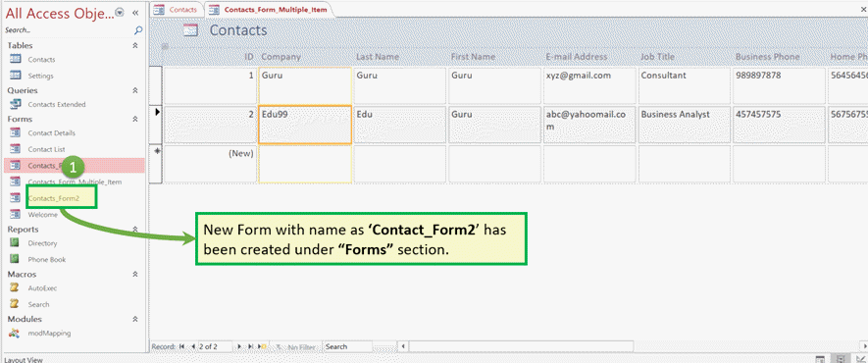The height and width of the screenshot is (363, 868).
Task: Collapse navigation pane with shutter bar button
Action: (x=135, y=12)
